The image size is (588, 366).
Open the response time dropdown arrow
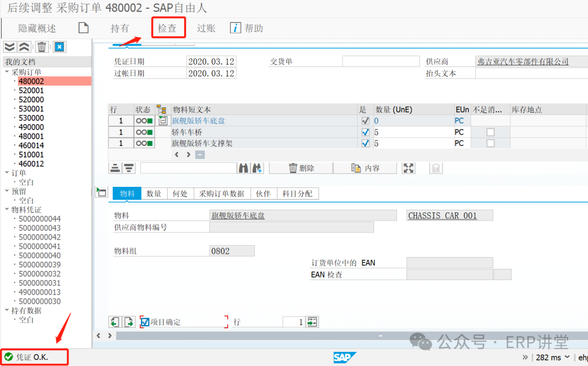[x=567, y=357]
